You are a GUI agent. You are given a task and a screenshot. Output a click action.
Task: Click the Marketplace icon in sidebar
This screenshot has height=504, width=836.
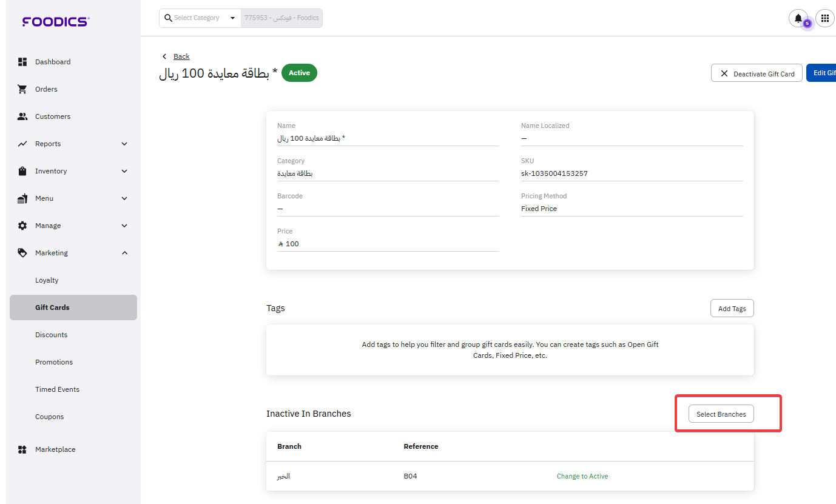(22, 449)
